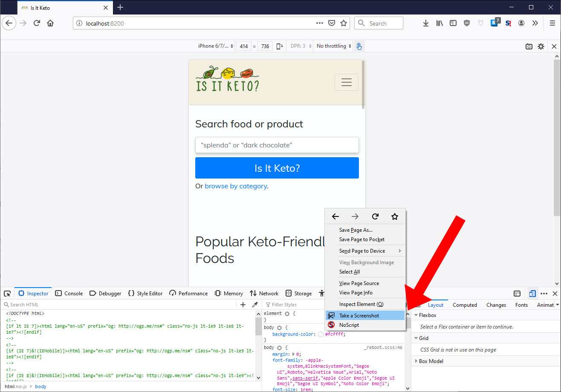Viewport: 561px width, 392px height.
Task: Click the body breadcrumb in the Inspector
Action: pos(40,386)
